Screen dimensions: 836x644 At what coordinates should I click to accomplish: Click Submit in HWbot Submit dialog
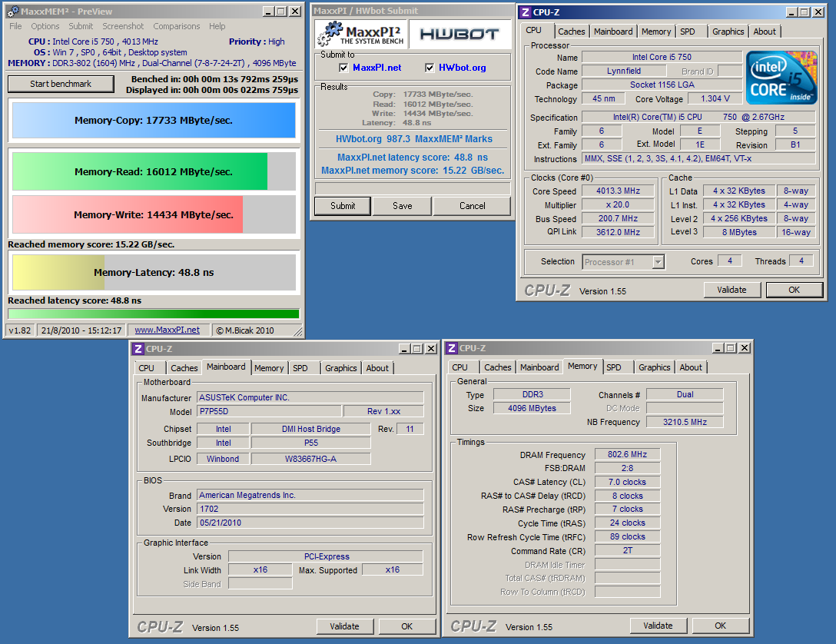(342, 206)
